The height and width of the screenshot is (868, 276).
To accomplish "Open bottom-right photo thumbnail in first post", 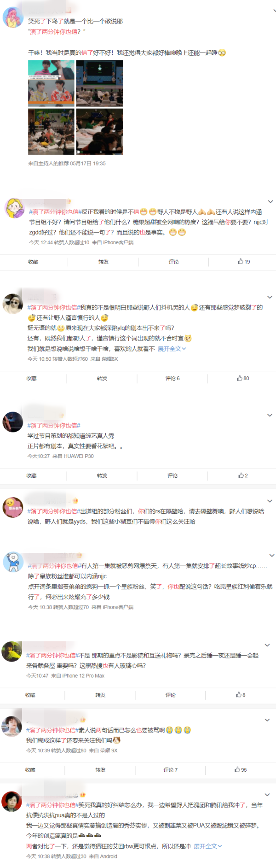I will 99,132.
